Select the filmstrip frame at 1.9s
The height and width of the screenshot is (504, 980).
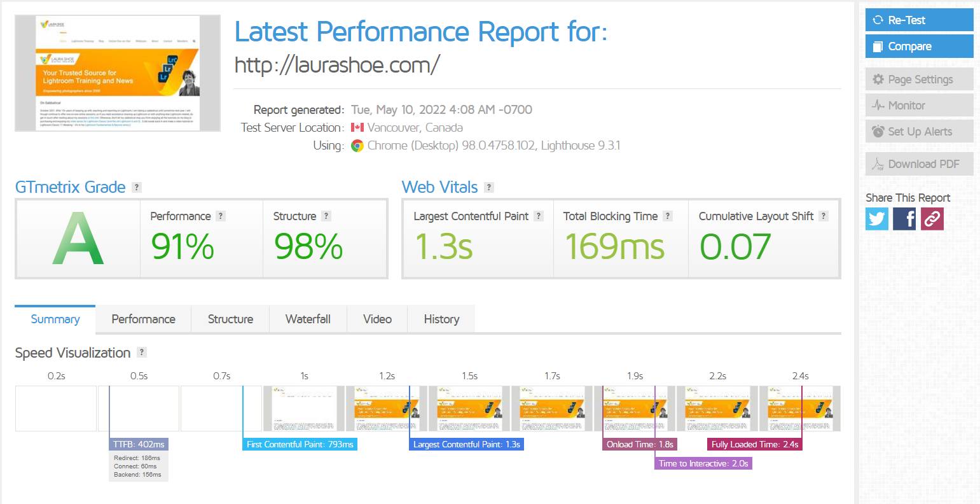pyautogui.click(x=635, y=409)
